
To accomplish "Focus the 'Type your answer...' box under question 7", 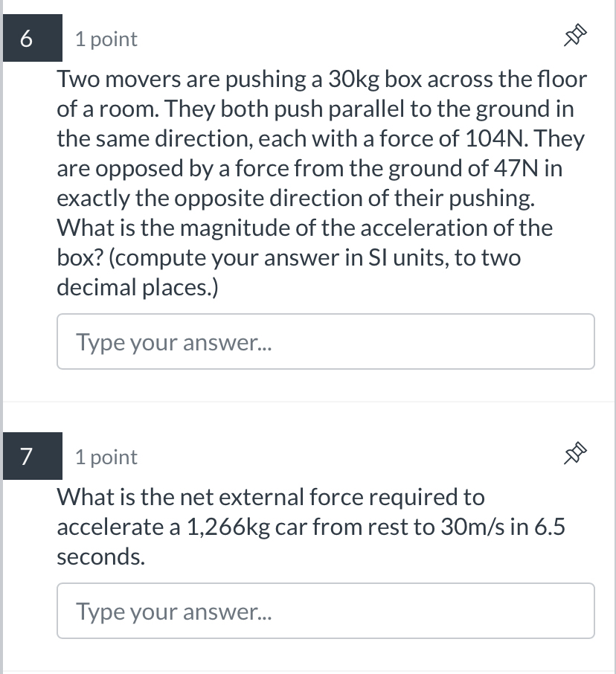I will pos(326,611).
